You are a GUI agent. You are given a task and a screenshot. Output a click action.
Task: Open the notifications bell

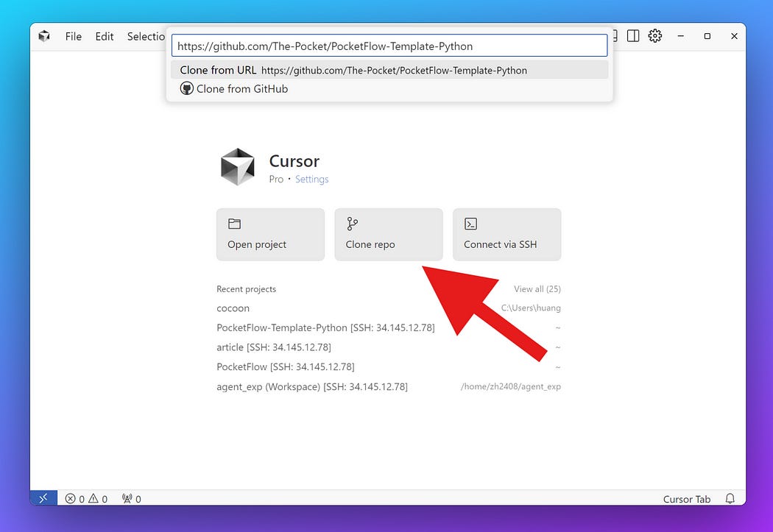(730, 499)
